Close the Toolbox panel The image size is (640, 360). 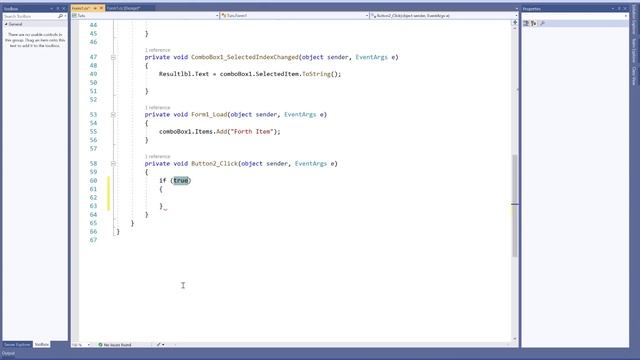coord(63,9)
